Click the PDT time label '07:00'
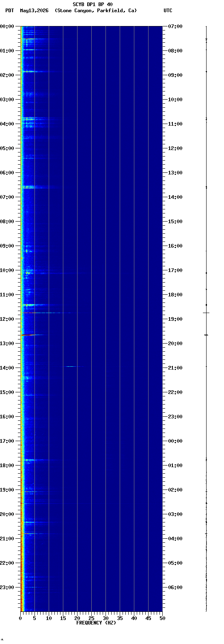The width and height of the screenshot is (224, 644). coord(7,197)
